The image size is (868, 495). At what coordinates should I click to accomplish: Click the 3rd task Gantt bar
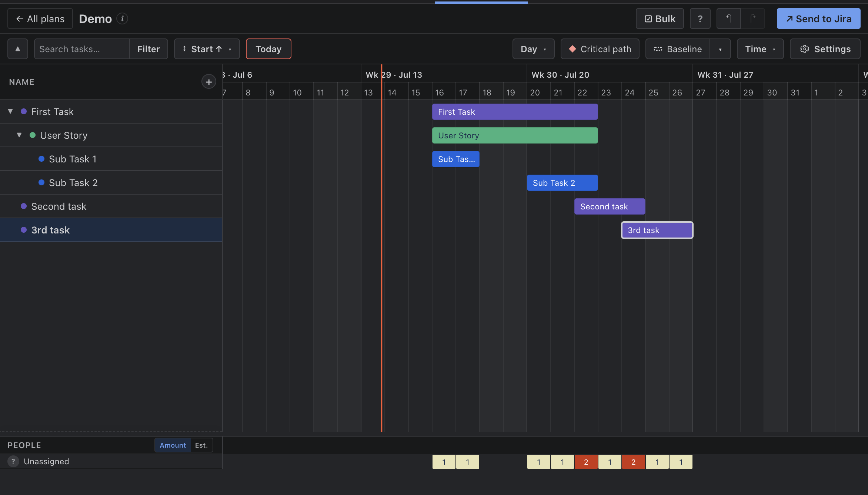[657, 230]
